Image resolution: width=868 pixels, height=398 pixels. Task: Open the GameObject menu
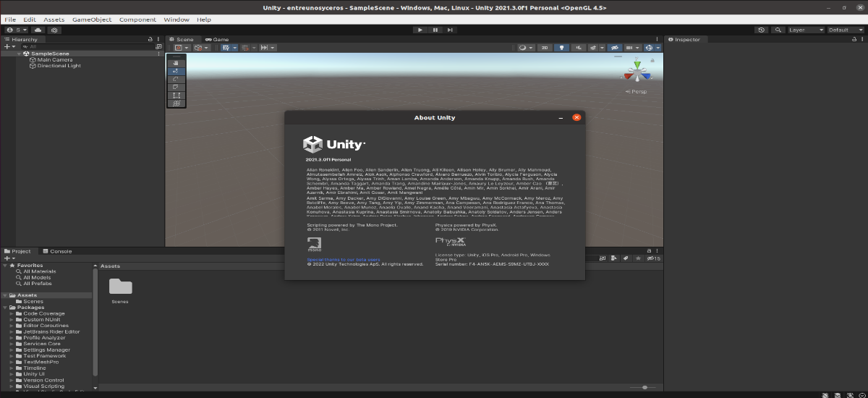(92, 20)
